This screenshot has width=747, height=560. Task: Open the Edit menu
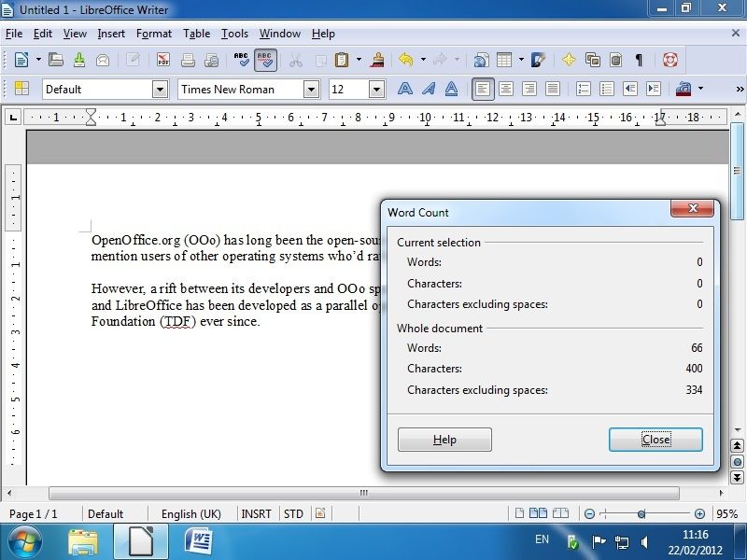click(x=42, y=34)
